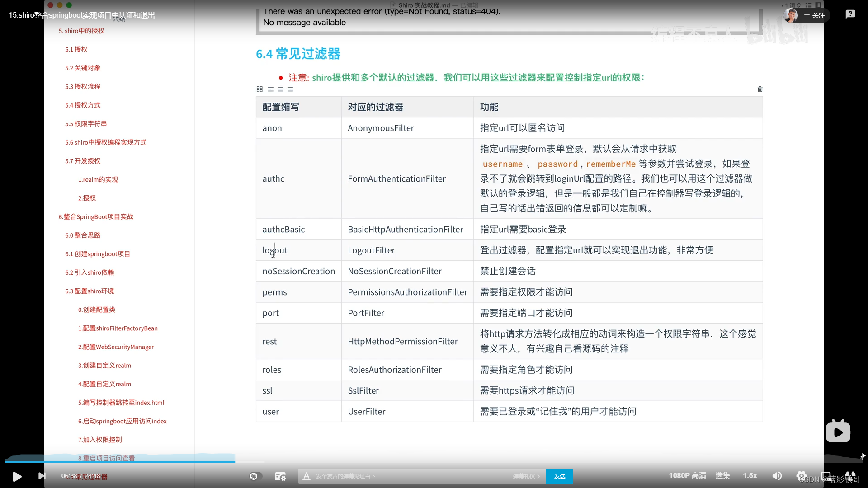Open outline entry 5.编写控制器跳转至index.html
Viewport: 868px width, 488px height.
(x=121, y=402)
